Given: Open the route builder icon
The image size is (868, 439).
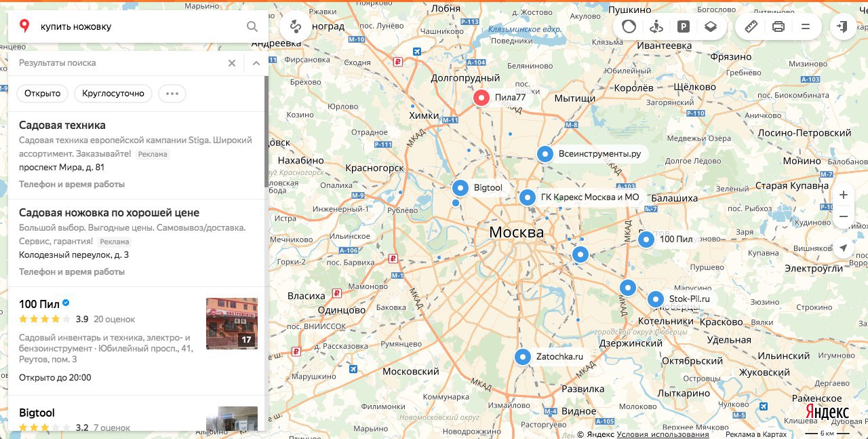Looking at the screenshot, I should point(295,26).
